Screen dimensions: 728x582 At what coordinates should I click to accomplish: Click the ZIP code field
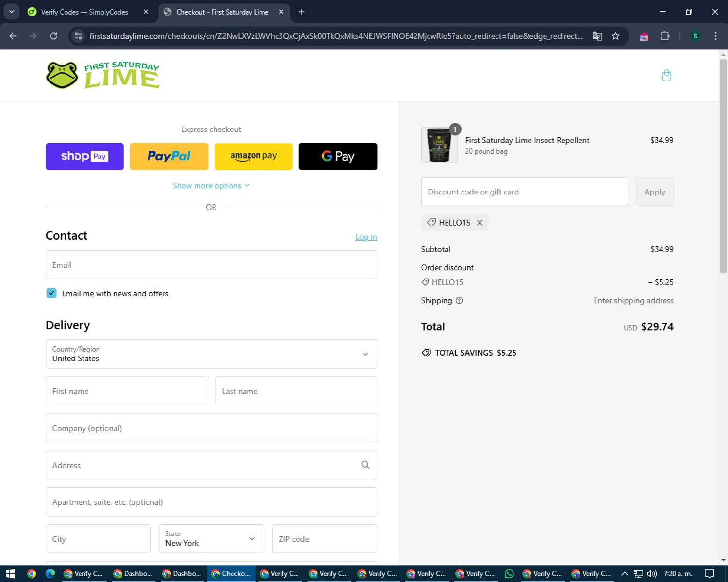[x=325, y=538]
